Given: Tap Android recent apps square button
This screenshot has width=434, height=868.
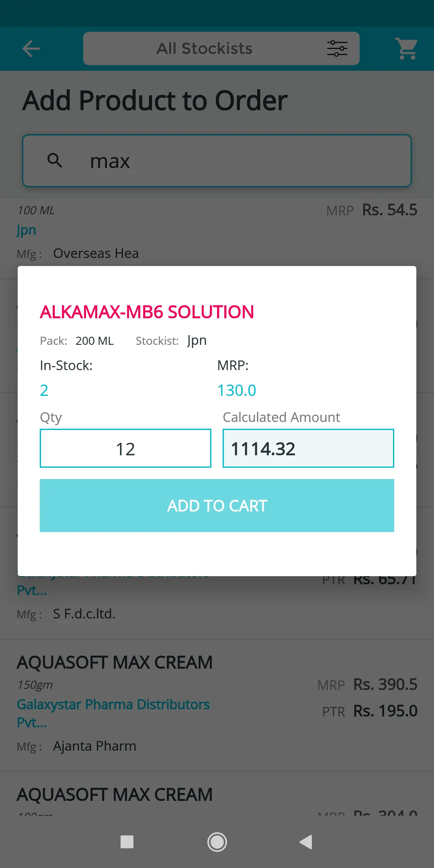Looking at the screenshot, I should point(127,842).
